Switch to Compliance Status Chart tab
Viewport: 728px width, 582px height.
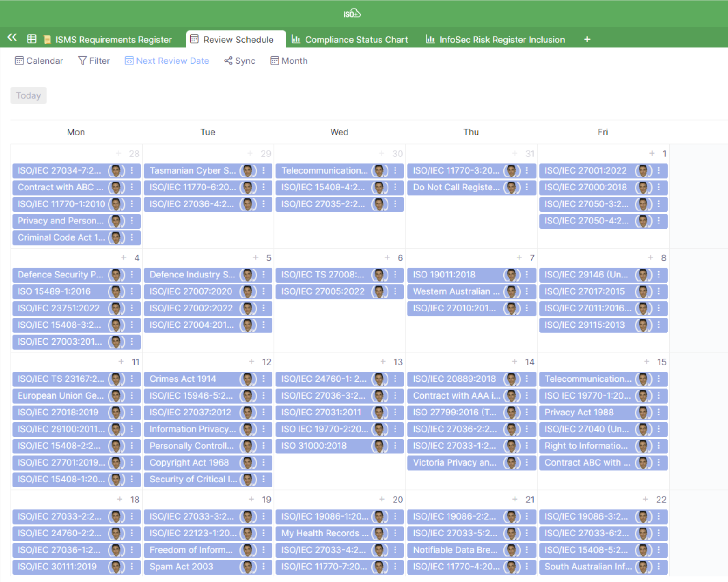(350, 40)
